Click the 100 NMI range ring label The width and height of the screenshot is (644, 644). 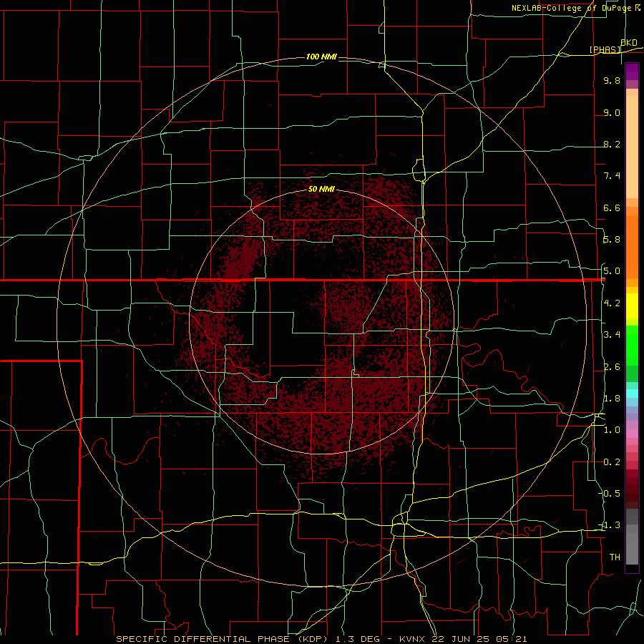pos(321,57)
